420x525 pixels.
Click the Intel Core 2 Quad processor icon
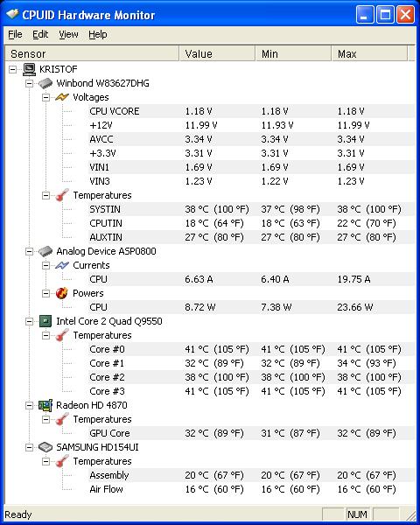click(45, 321)
